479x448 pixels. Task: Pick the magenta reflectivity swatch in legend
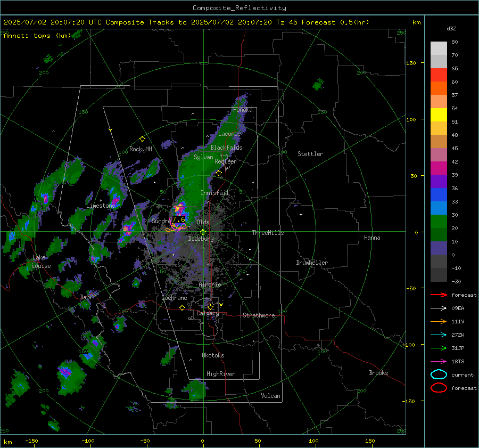pos(439,168)
